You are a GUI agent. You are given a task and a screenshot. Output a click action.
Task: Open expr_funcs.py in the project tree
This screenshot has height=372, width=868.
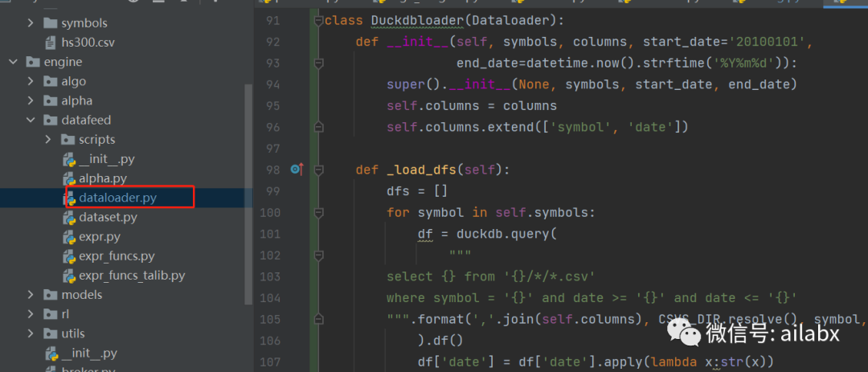pyautogui.click(x=117, y=256)
